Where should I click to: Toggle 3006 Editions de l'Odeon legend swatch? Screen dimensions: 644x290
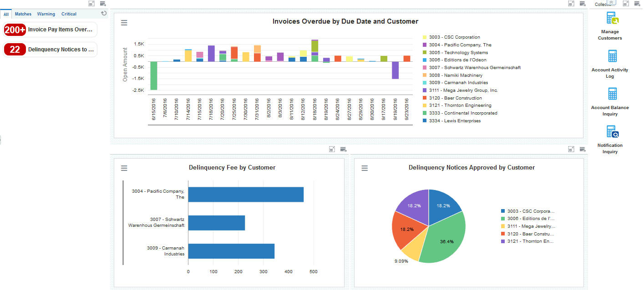pos(425,60)
